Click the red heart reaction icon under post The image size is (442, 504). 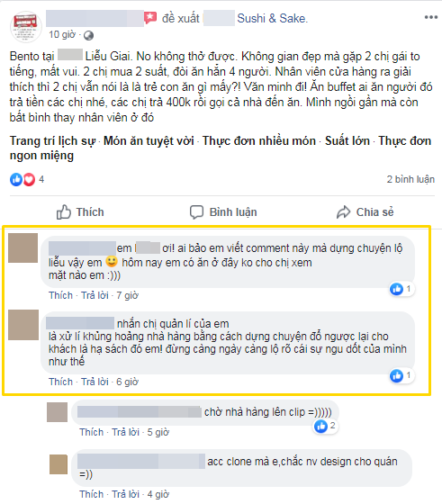click(29, 179)
